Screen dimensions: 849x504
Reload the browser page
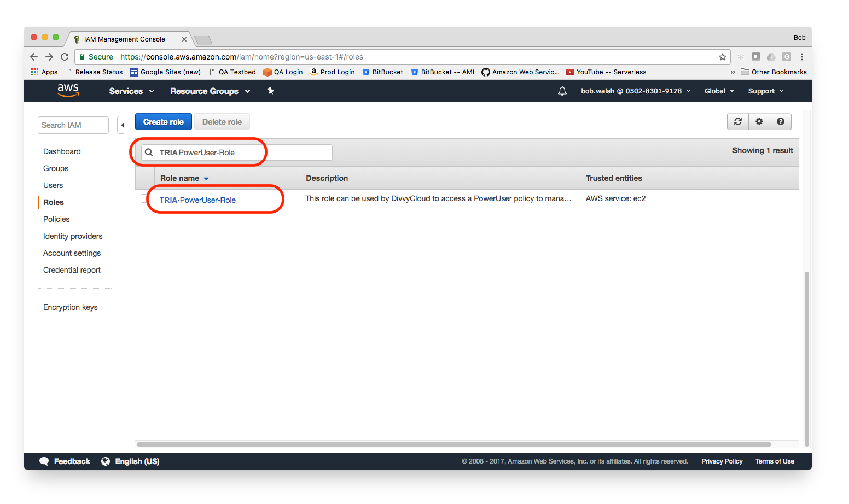pyautogui.click(x=65, y=57)
